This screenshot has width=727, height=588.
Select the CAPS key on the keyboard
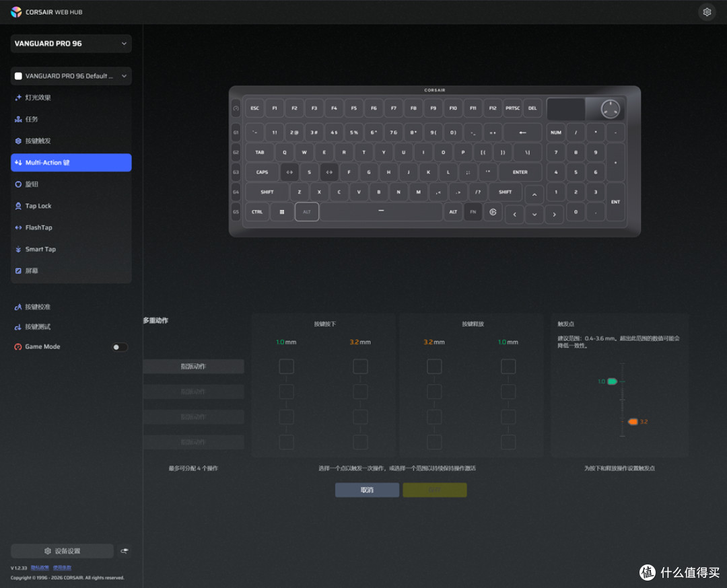pyautogui.click(x=262, y=172)
